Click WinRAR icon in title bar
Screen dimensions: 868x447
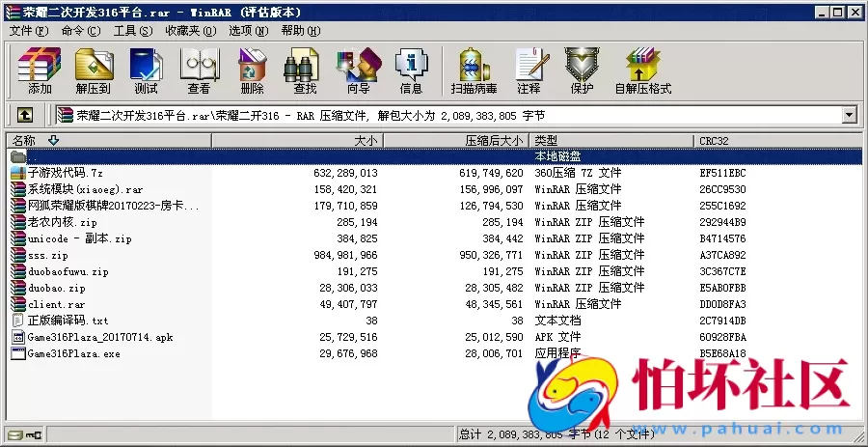12,13
